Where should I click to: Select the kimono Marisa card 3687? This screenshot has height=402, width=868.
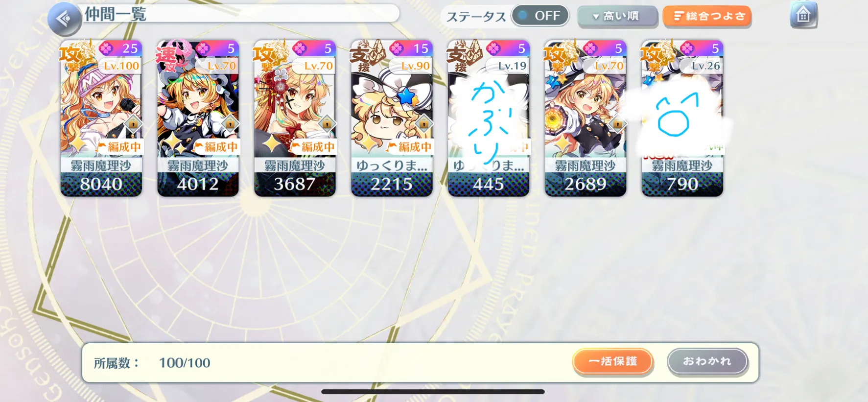(295, 118)
